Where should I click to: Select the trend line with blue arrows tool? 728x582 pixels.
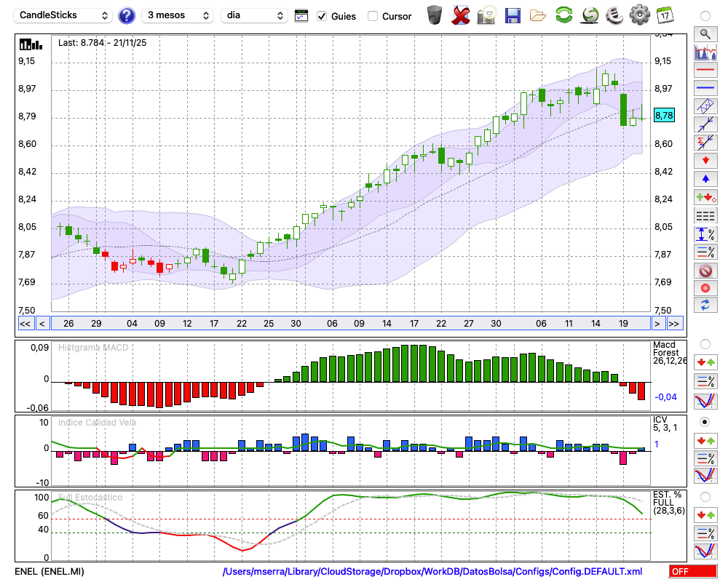pos(705,124)
